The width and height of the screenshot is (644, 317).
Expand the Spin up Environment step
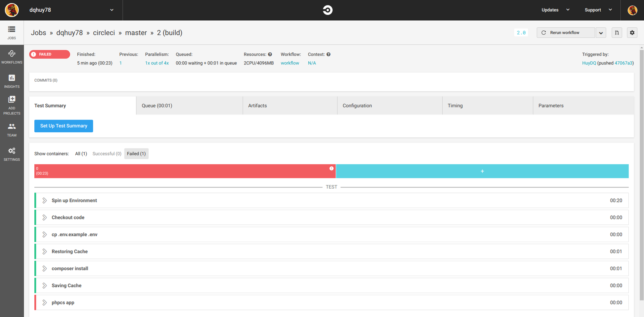44,200
